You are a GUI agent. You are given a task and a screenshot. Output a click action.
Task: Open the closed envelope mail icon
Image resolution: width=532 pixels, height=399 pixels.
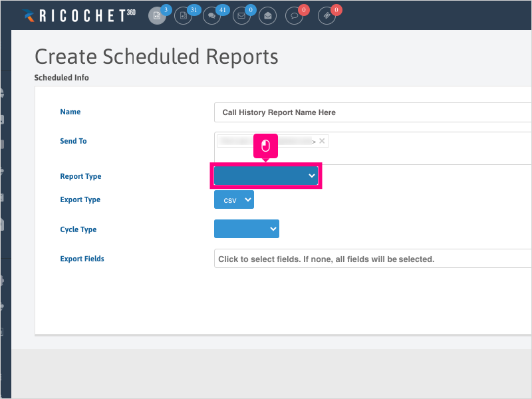pyautogui.click(x=241, y=15)
